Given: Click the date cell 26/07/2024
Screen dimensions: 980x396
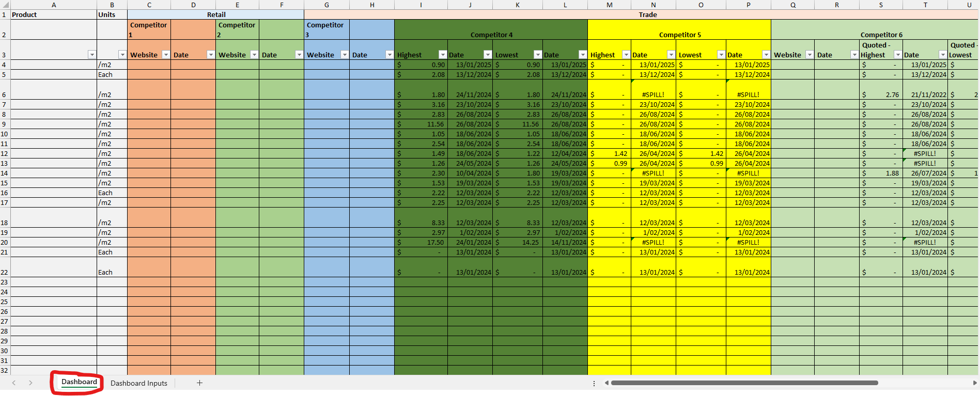Looking at the screenshot, I should [x=925, y=173].
